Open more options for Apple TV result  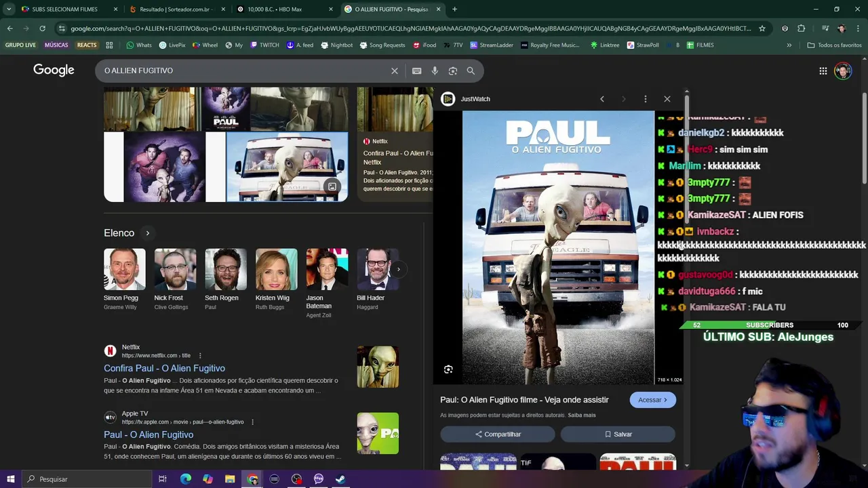pyautogui.click(x=252, y=422)
